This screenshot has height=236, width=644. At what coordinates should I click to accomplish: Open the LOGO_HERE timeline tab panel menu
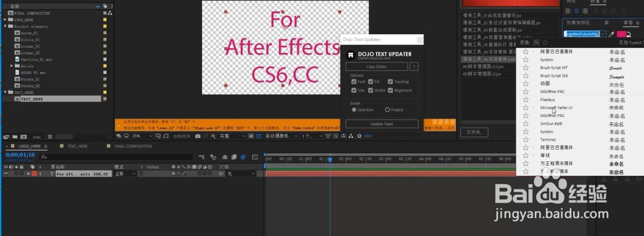pos(46,146)
